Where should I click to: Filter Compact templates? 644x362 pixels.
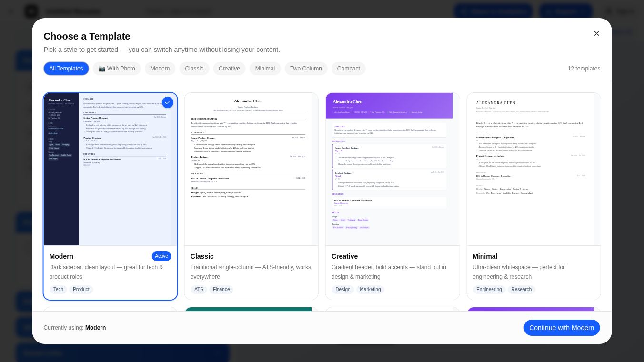348,69
